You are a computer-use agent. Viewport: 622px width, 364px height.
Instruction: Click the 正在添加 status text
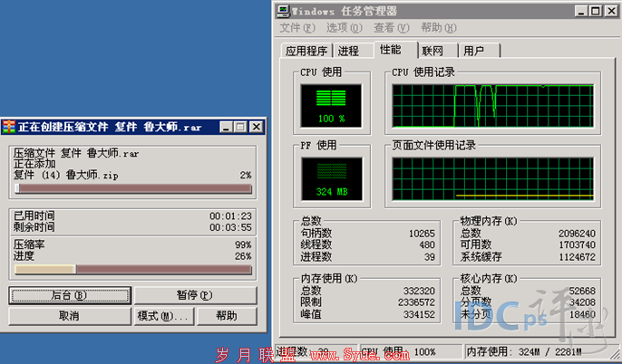coord(34,164)
